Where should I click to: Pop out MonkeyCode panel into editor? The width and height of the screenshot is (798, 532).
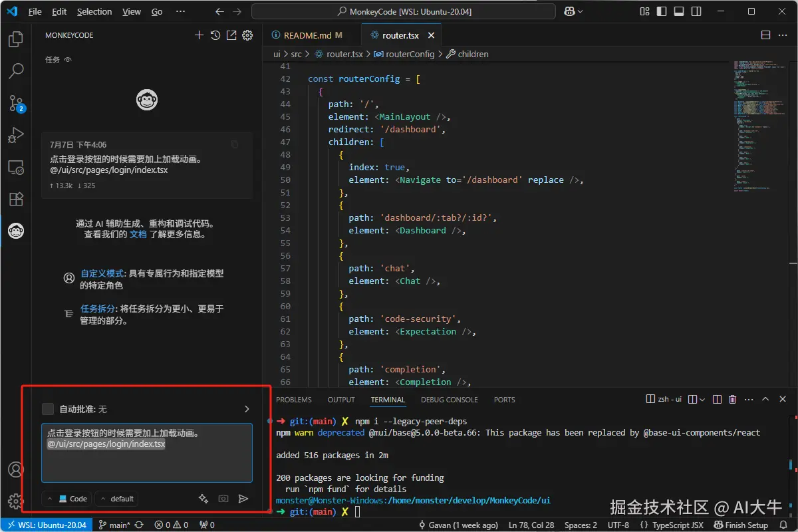click(231, 35)
